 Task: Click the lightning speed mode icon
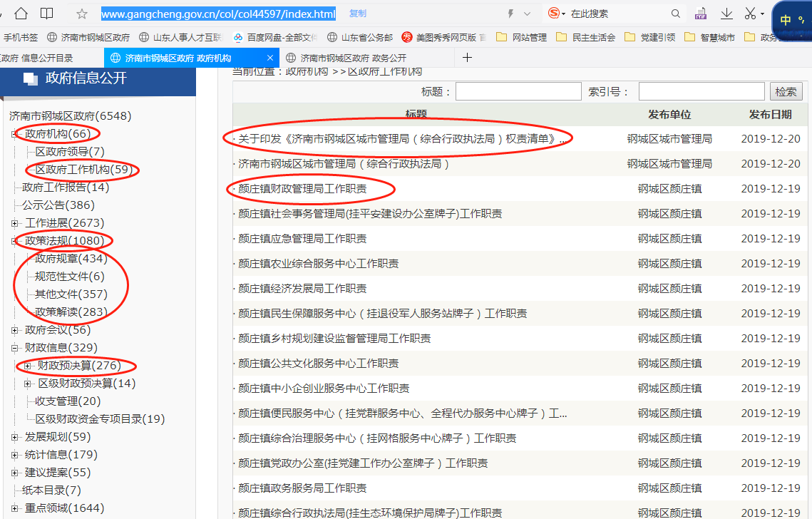510,14
